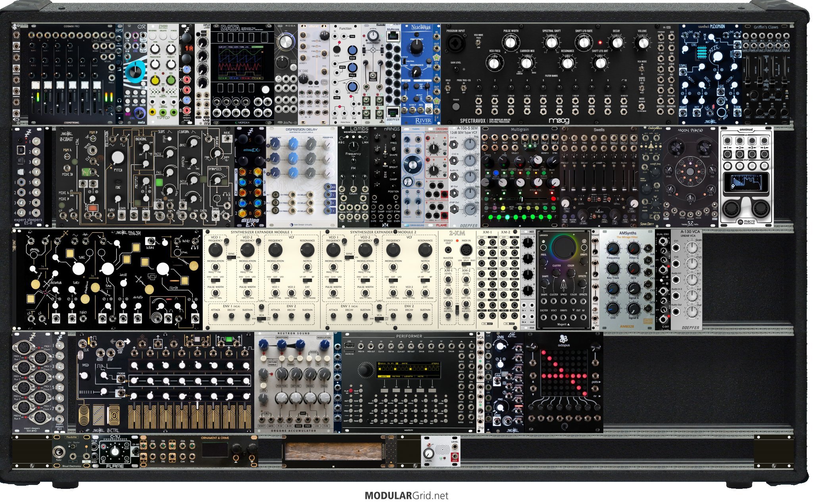Click the "SYNTHESIZER EXPANDER MODULE 1" heading
Screen dimensions: 814x504
click(262, 232)
